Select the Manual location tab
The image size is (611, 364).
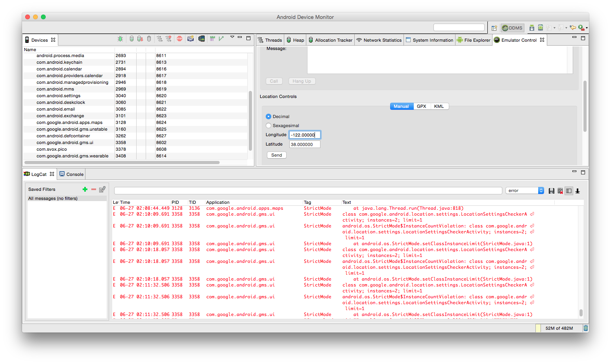click(402, 106)
